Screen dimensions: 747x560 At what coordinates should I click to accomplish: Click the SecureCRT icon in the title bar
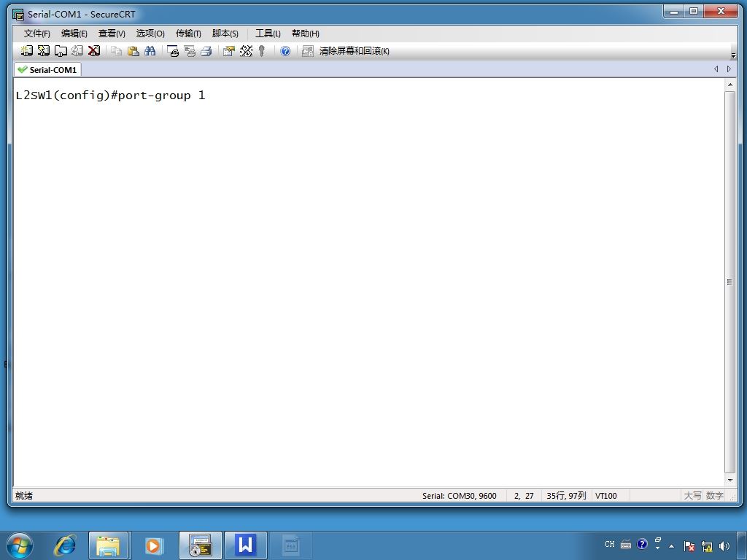coord(18,15)
